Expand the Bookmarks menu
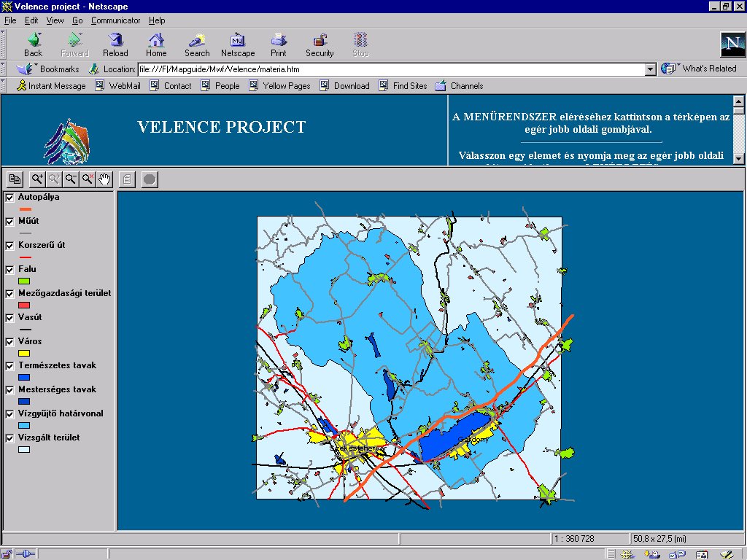Screen dimensions: 747x560 pyautogui.click(x=50, y=69)
